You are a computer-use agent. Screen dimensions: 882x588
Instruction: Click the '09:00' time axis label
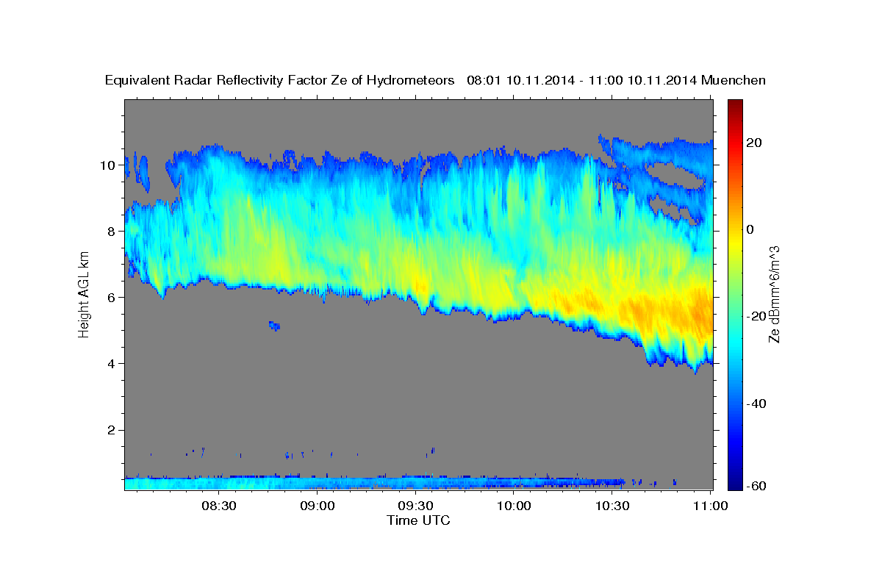[318, 506]
